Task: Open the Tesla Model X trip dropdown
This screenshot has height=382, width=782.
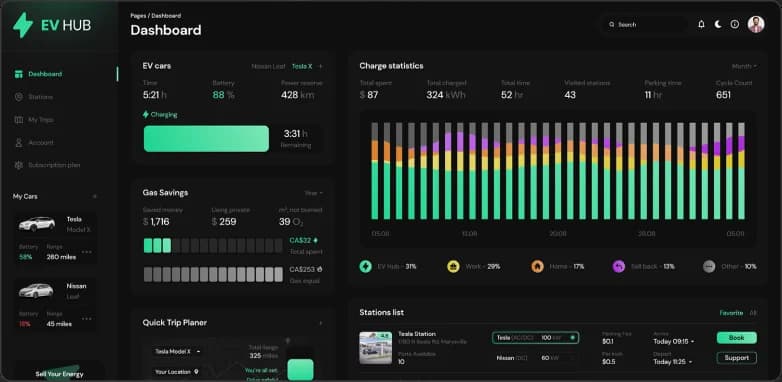Action: pyautogui.click(x=178, y=351)
